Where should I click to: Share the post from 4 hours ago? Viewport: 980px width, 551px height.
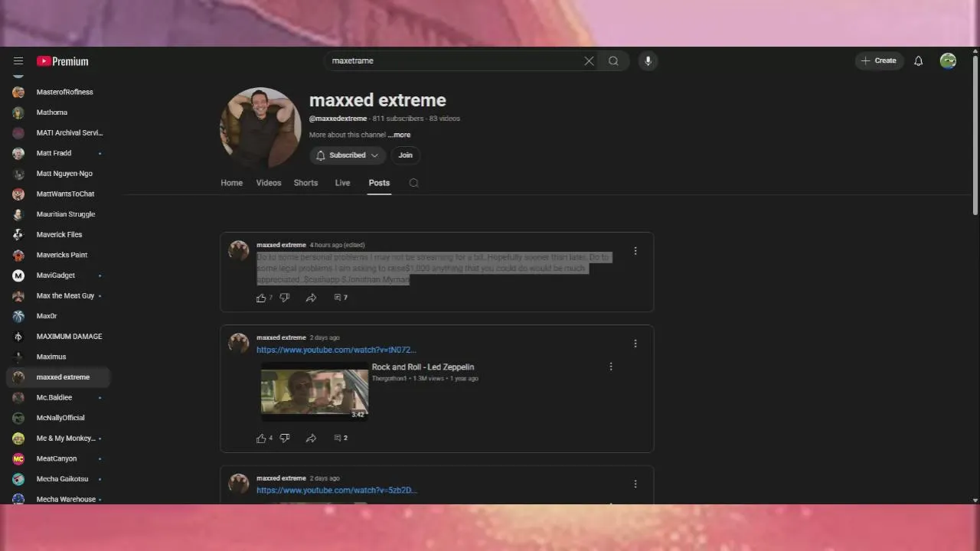coord(311,298)
